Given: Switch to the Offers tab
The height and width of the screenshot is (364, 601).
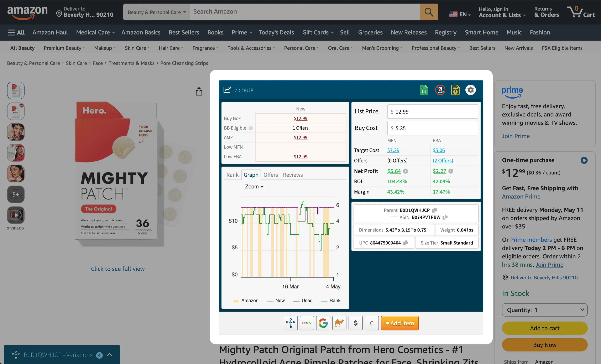Looking at the screenshot, I should (x=271, y=175).
